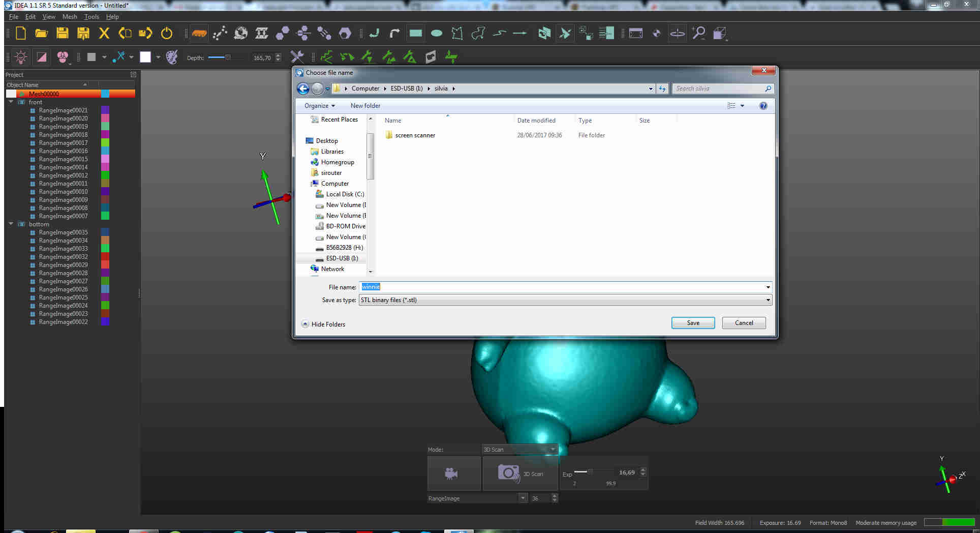
Task: Open the Tools menu
Action: pos(91,17)
